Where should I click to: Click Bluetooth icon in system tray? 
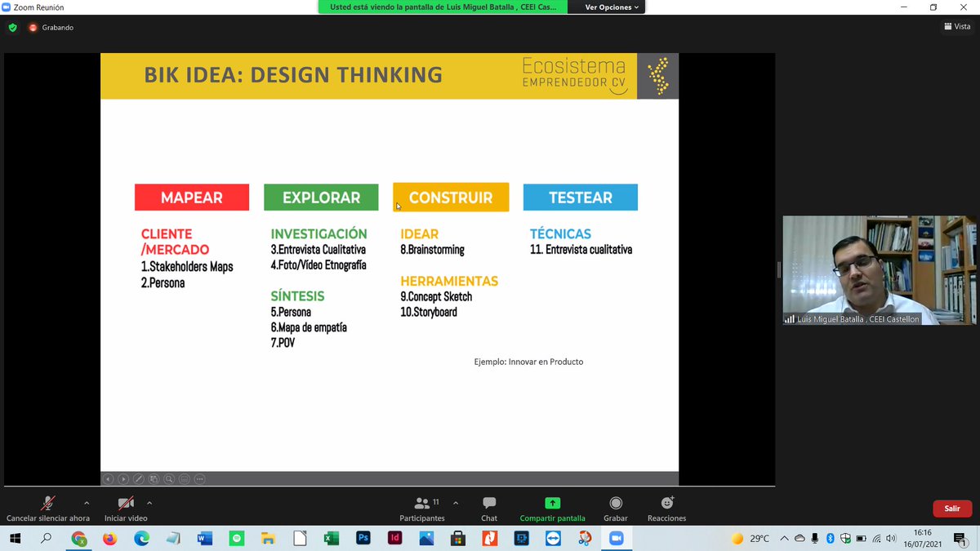click(x=830, y=539)
